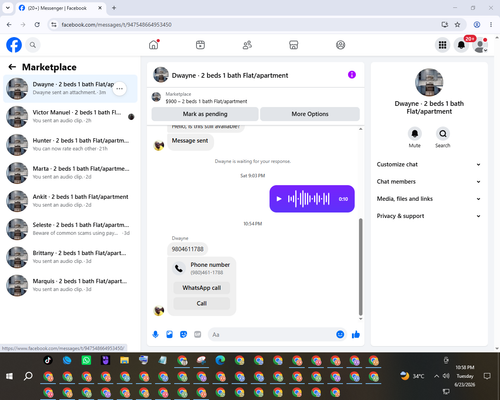Open the Facebook menu grid icon
This screenshot has height=400, width=500.
point(442,45)
